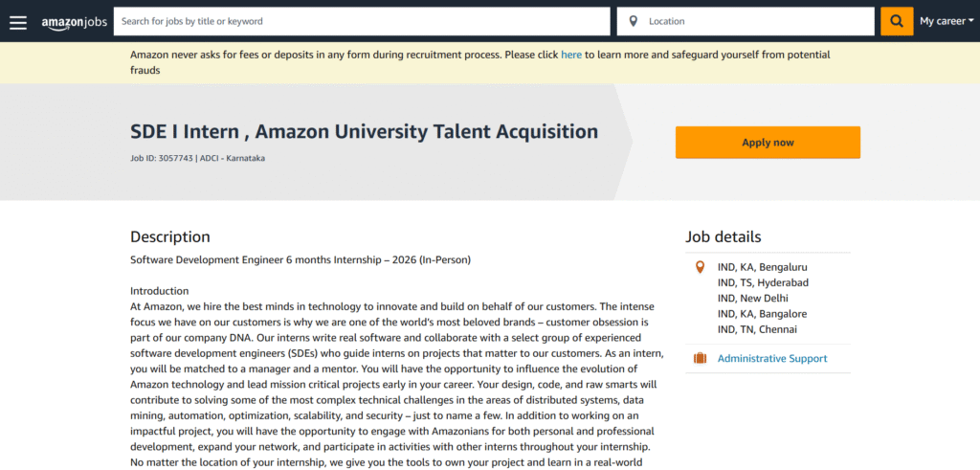The width and height of the screenshot is (980, 470).
Task: Click the map pin icon under Job details
Action: coord(700,267)
